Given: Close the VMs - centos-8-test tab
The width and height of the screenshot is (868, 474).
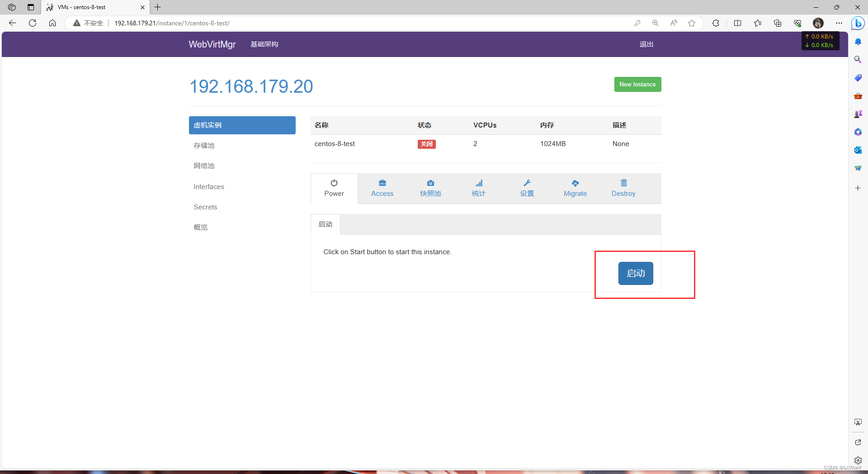Looking at the screenshot, I should (142, 7).
